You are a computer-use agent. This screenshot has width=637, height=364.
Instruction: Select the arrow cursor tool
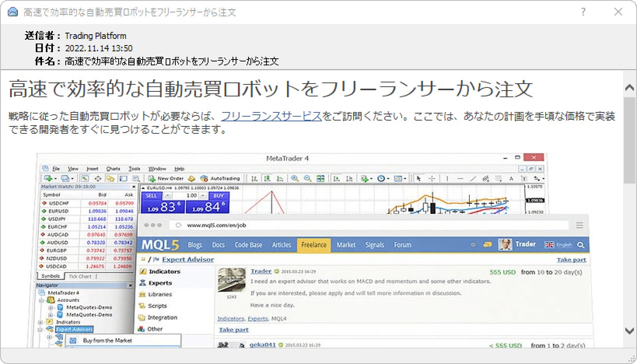419,178
